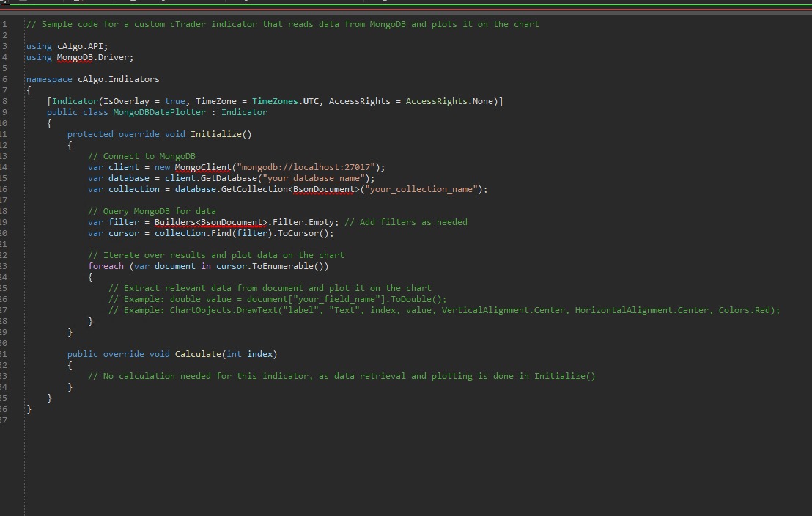Click the "MongoDBDataPlotter" class name

point(160,112)
